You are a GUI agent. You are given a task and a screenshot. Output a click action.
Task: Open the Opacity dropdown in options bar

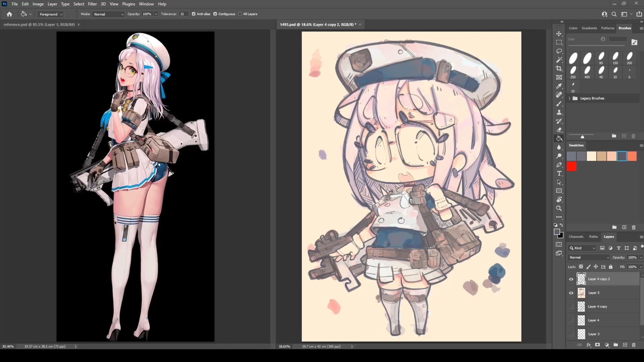coord(156,14)
